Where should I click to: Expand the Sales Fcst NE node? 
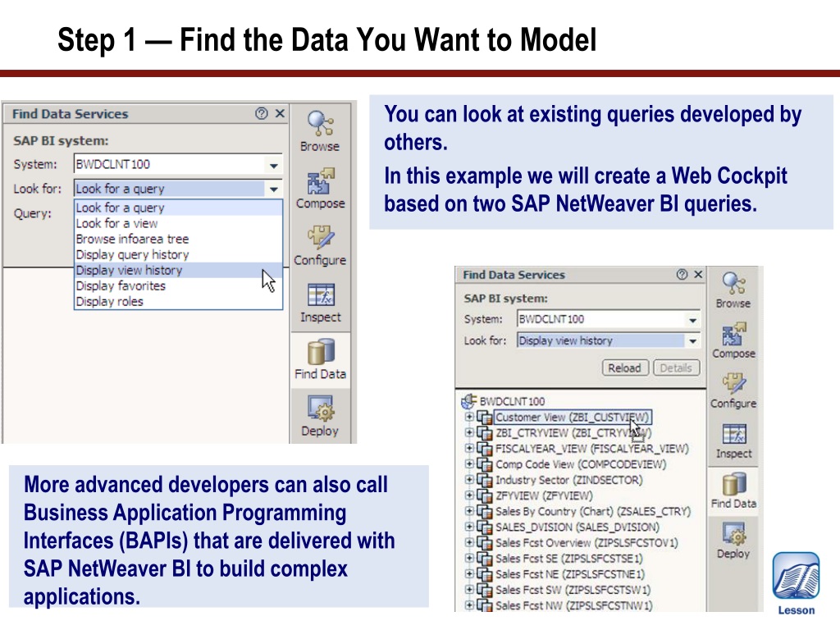(x=469, y=573)
